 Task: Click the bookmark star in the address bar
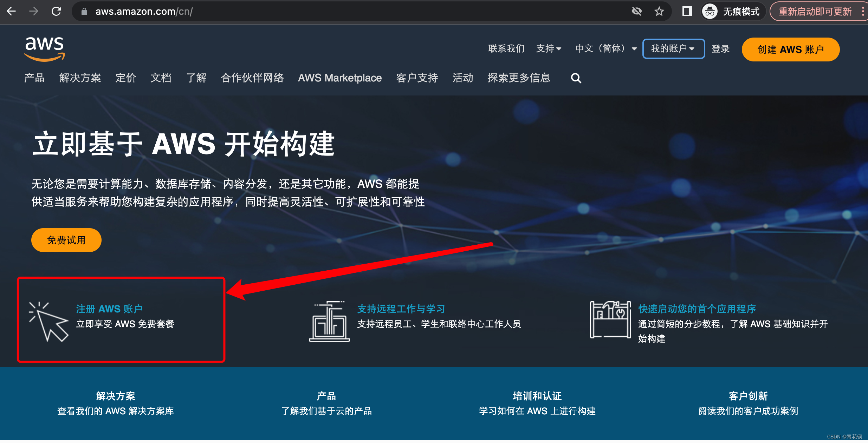pos(659,11)
